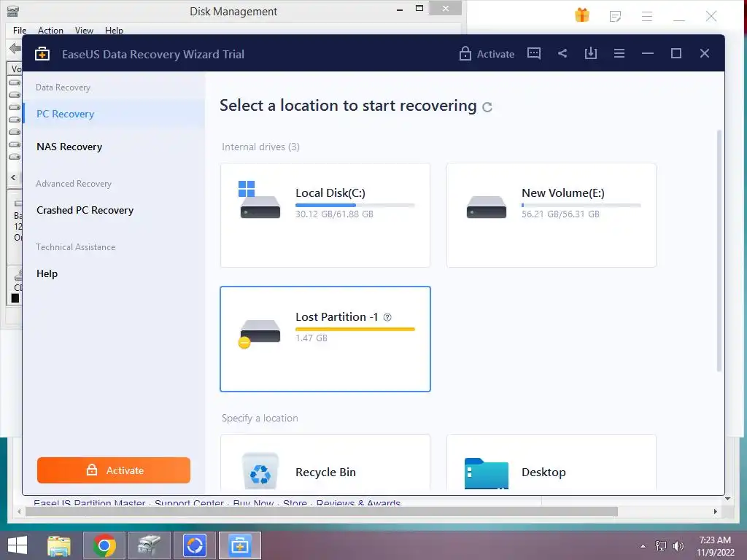Click the 1.47 GB size text
The image size is (747, 560).
[x=311, y=338]
